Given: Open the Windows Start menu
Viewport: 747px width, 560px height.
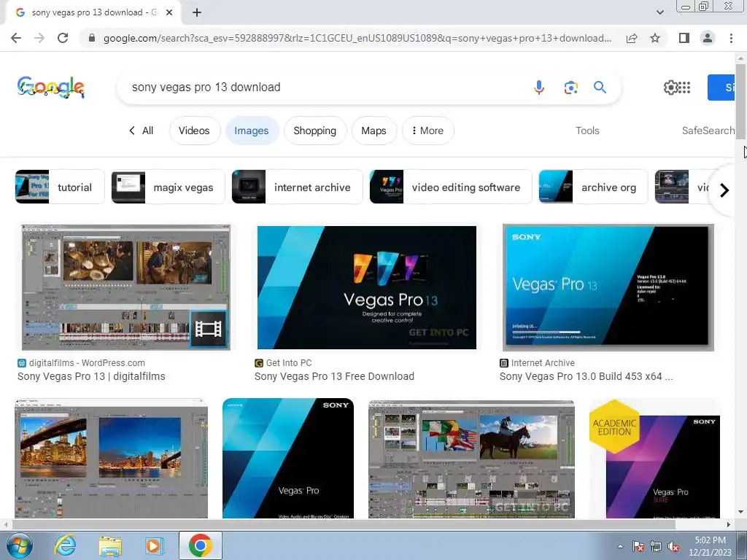Looking at the screenshot, I should point(18,545).
